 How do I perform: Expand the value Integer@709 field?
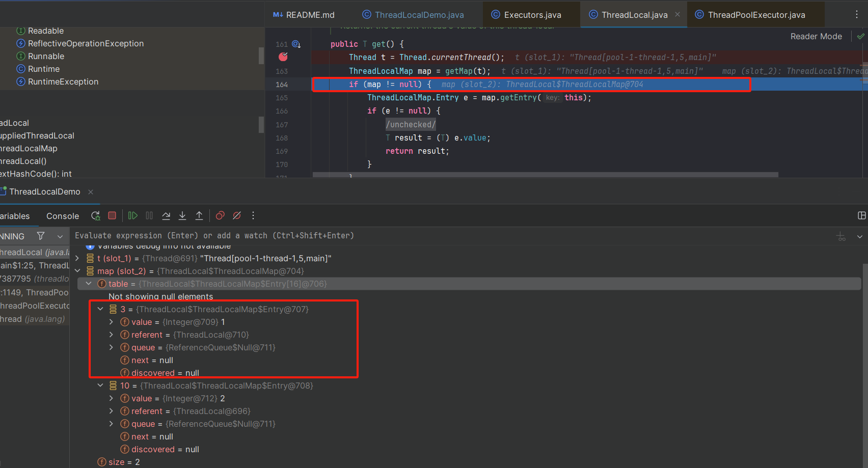[111, 322]
